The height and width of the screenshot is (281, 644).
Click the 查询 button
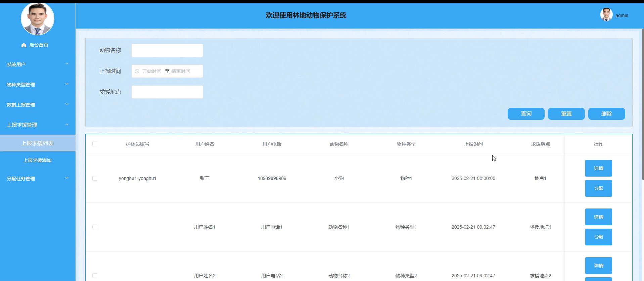(526, 114)
